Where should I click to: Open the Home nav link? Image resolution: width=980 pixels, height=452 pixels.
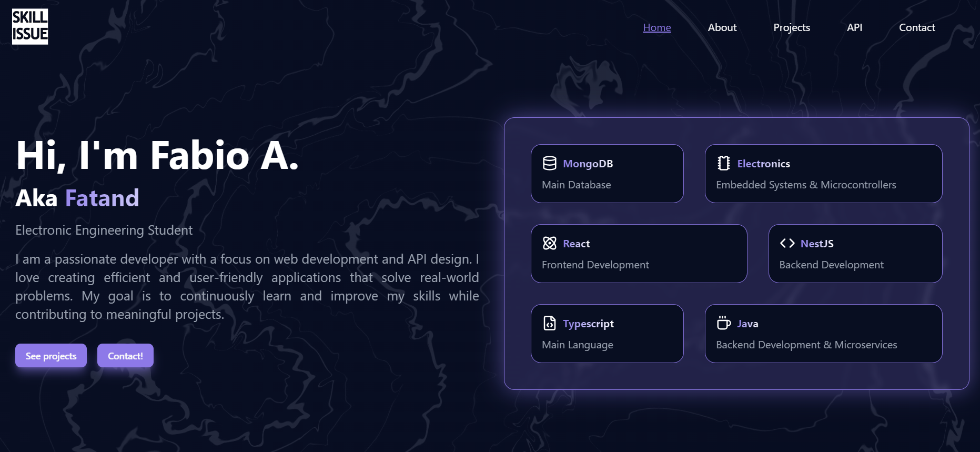(x=657, y=27)
